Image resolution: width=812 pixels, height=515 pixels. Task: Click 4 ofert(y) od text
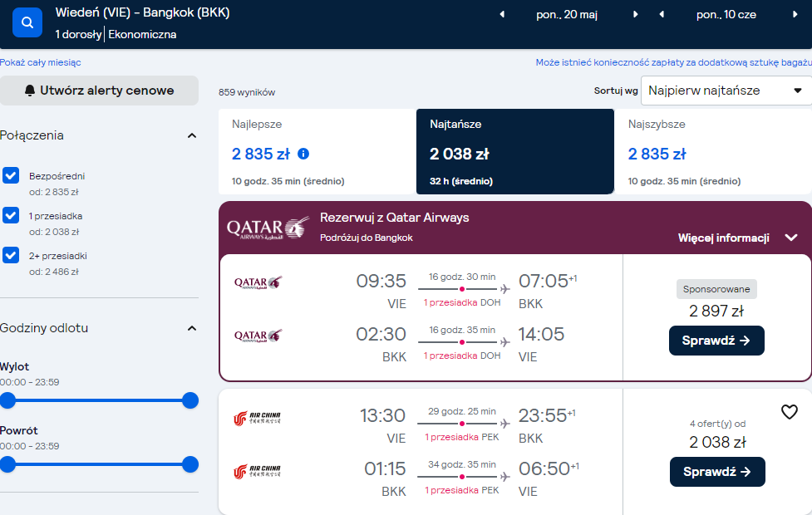tap(717, 424)
